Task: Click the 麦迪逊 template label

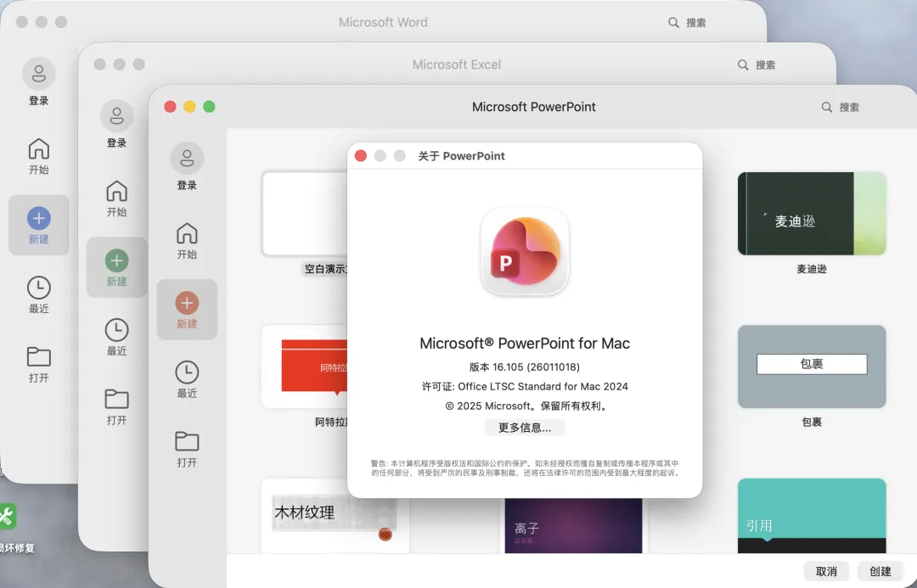Action: [x=812, y=269]
